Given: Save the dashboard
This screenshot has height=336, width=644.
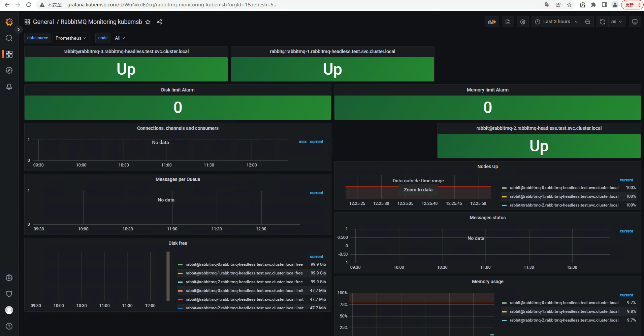Looking at the screenshot, I should click(508, 22).
